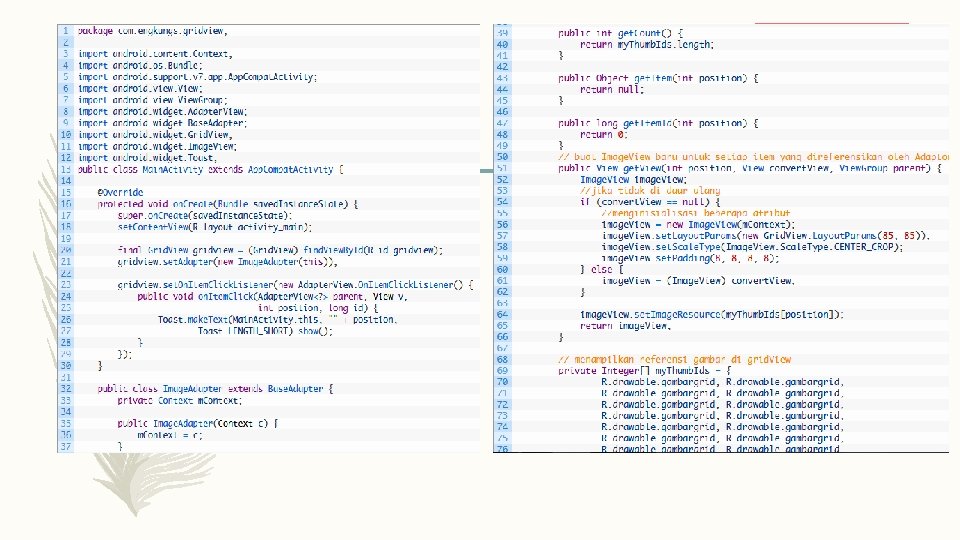Click the findViewById gridview line

(x=280, y=250)
